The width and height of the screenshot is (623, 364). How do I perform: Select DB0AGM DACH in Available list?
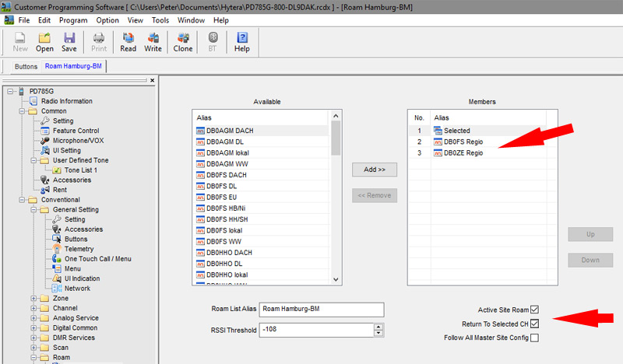pos(262,131)
